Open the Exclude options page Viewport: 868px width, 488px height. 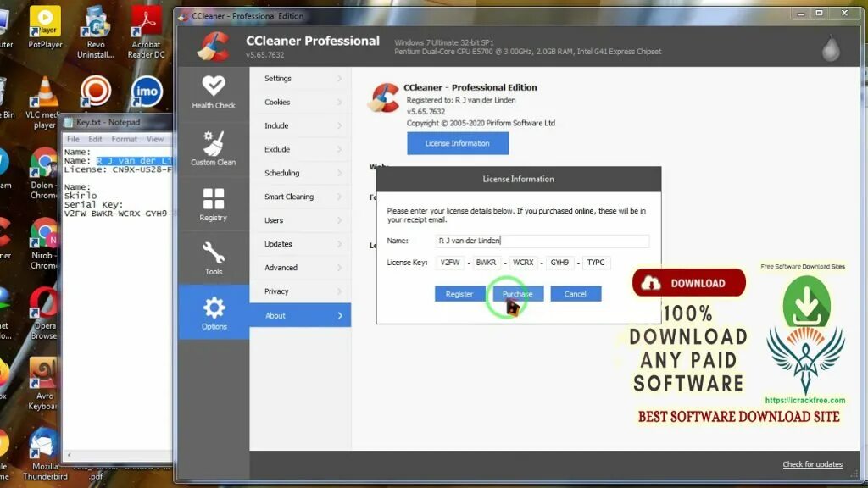click(301, 149)
